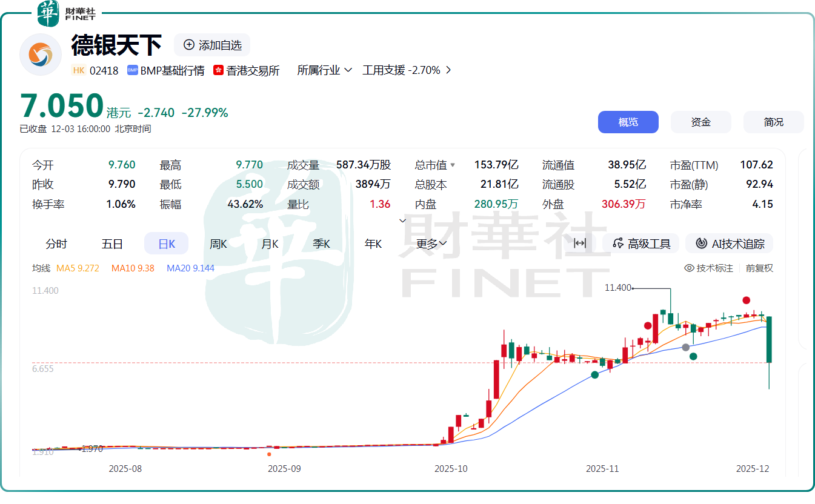Viewport: 815px width, 504px height.
Task: Toggle 前复权 price adjustment
Action: (x=759, y=268)
